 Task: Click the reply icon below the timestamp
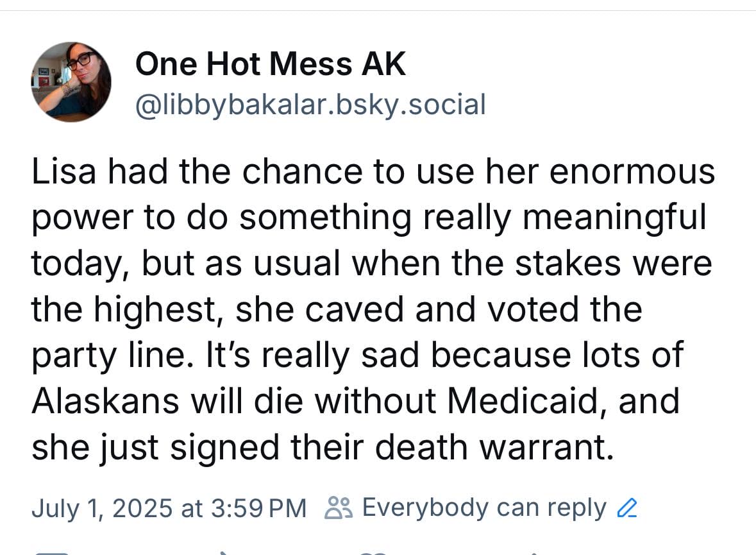coord(51,552)
